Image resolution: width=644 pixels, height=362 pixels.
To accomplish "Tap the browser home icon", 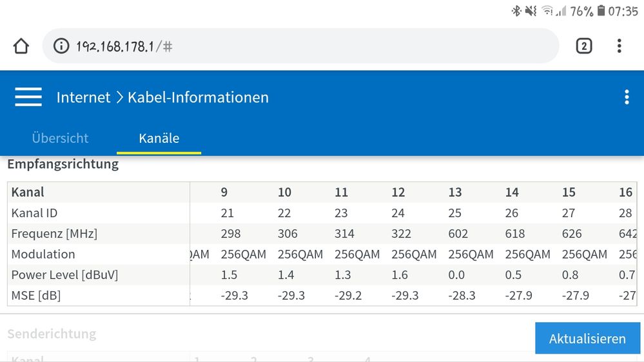I will click(x=21, y=46).
